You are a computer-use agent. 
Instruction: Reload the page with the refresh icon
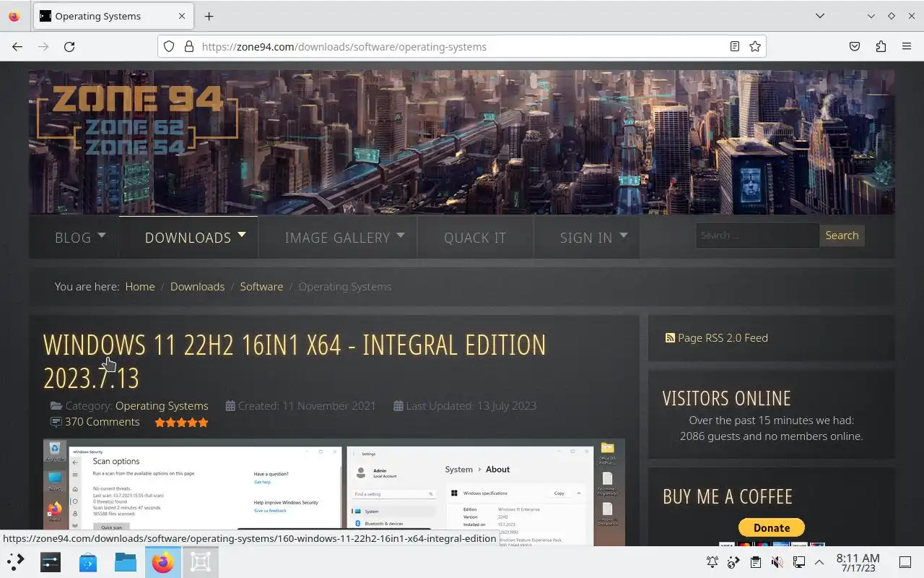69,46
